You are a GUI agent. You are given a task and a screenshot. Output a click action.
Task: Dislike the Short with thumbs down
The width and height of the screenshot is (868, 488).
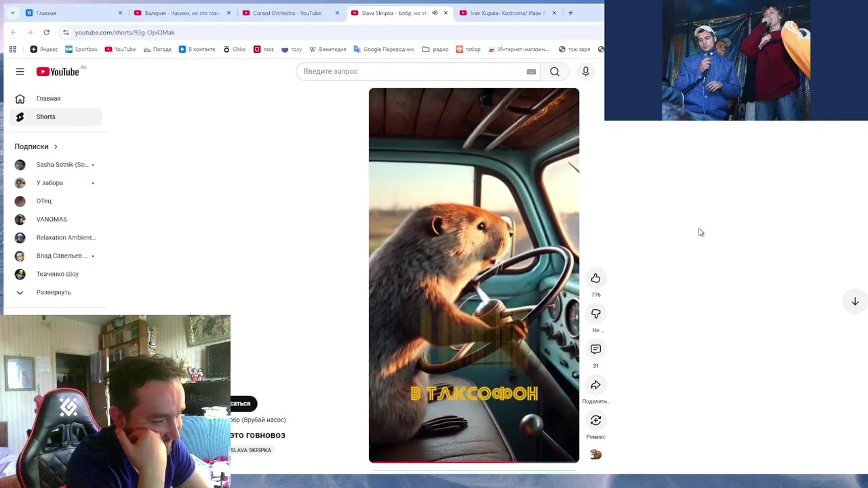595,313
